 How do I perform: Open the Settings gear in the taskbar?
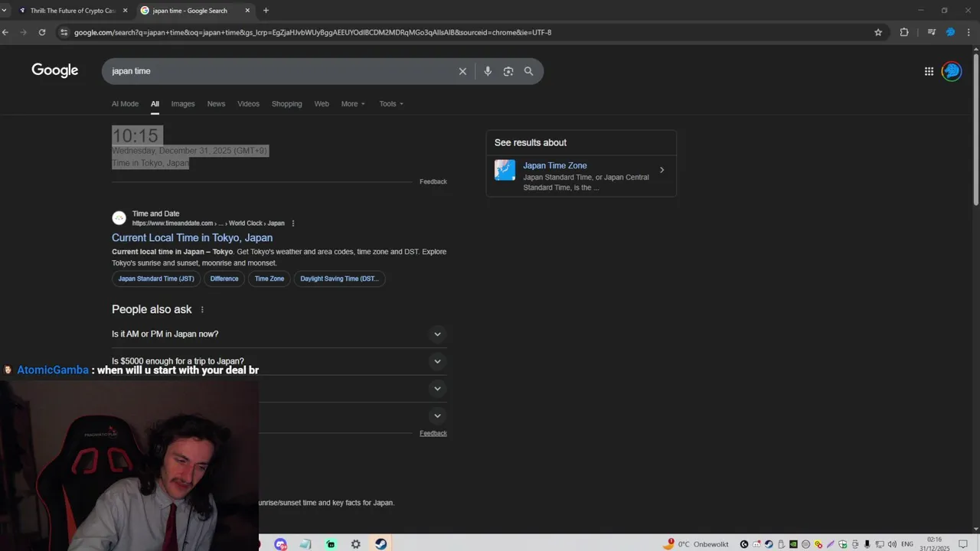pyautogui.click(x=356, y=544)
